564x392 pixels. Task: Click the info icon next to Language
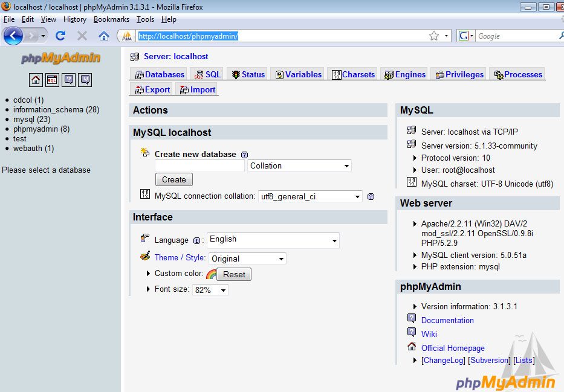(x=196, y=241)
